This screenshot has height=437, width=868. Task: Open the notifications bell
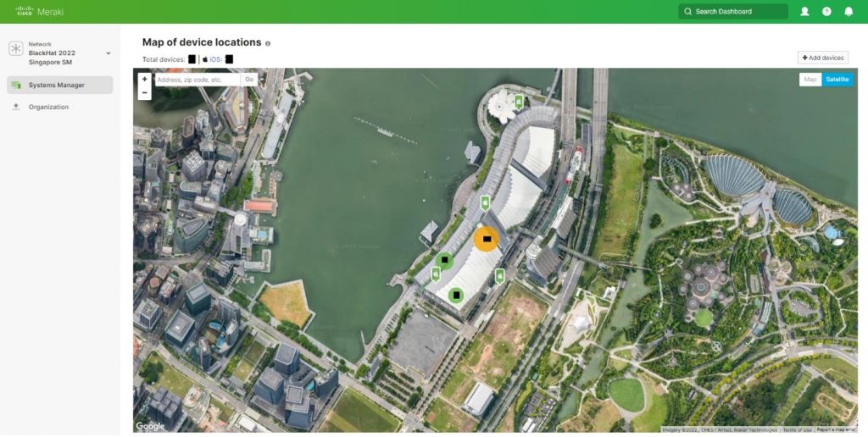(849, 12)
